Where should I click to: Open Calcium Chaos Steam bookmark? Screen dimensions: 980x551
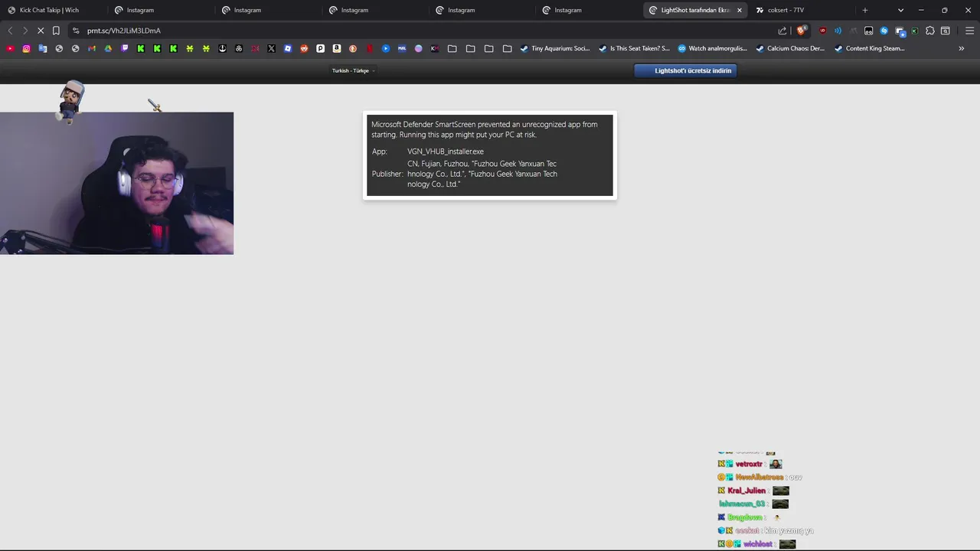point(790,48)
